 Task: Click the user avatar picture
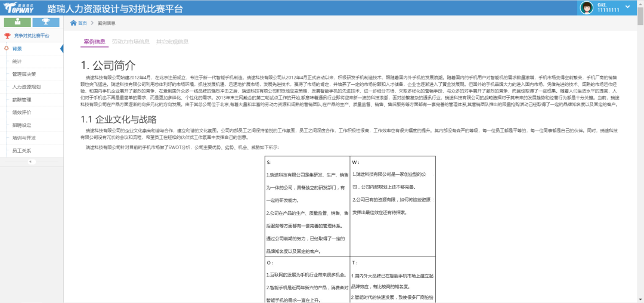[x=587, y=8]
